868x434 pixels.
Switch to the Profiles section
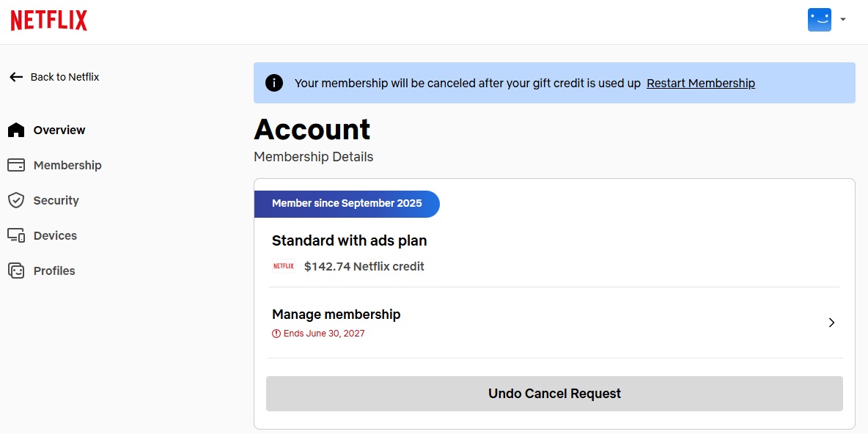54,271
